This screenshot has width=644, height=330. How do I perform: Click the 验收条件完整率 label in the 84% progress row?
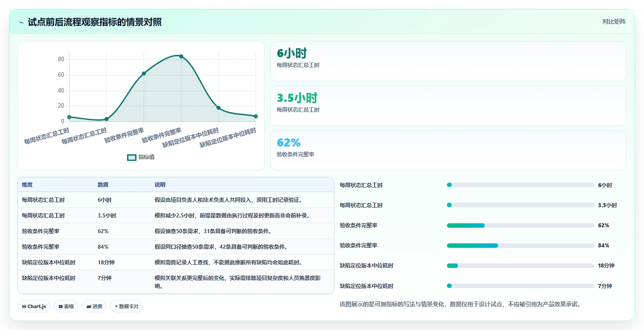359,246
